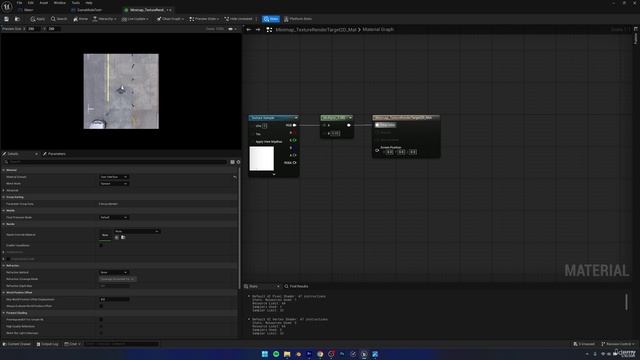Collapse Texture Sample node preview chevron
Screen dimensions: 640x360
pyautogui.click(x=274, y=174)
